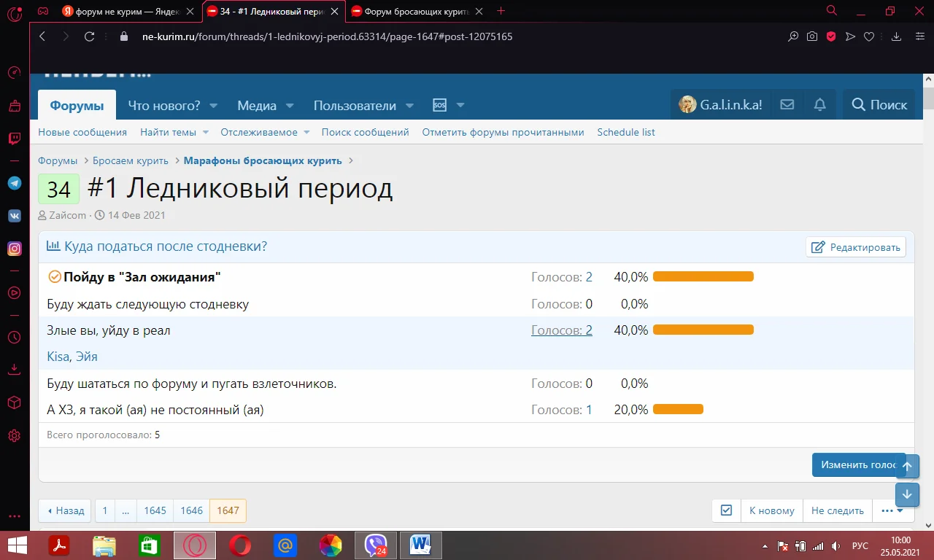
Task: Click the 40% poll result bar
Action: coord(703,276)
